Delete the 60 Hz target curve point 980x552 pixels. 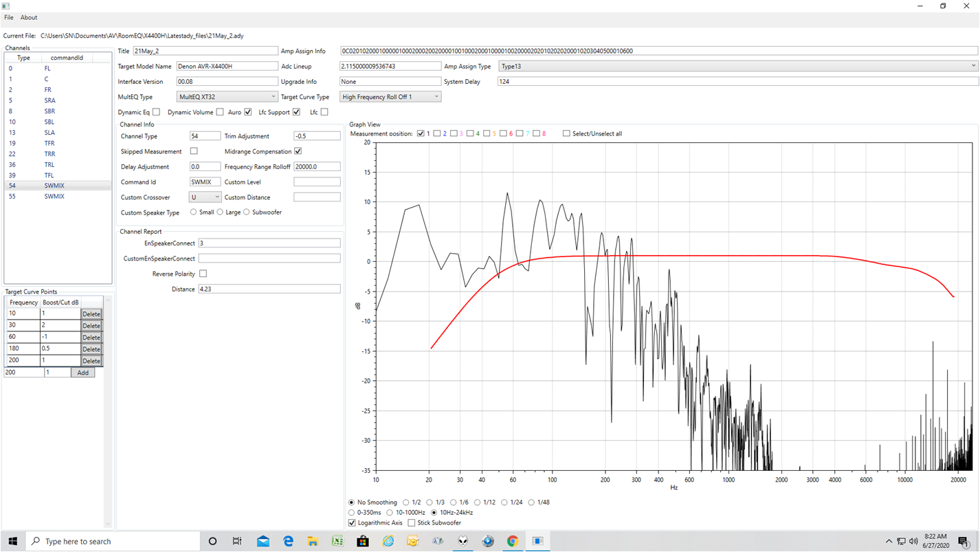click(x=91, y=338)
